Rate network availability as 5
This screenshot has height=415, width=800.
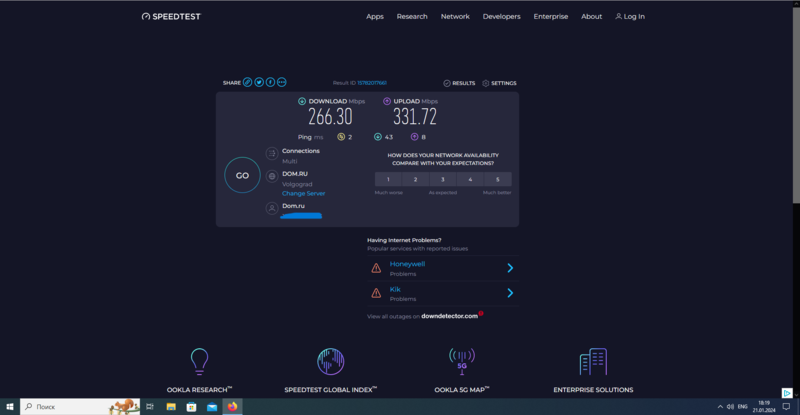[498, 179]
